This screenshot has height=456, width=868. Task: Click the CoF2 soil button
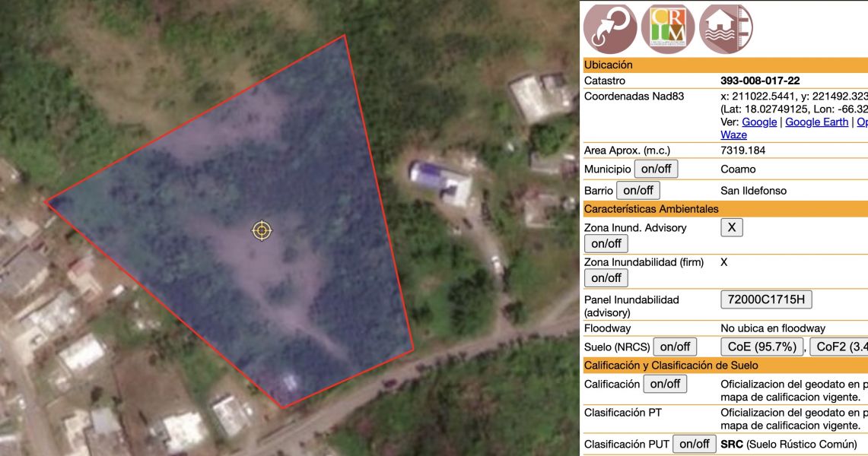coord(838,347)
